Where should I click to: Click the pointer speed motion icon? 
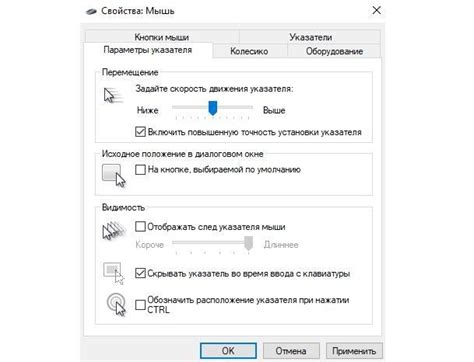[113, 96]
